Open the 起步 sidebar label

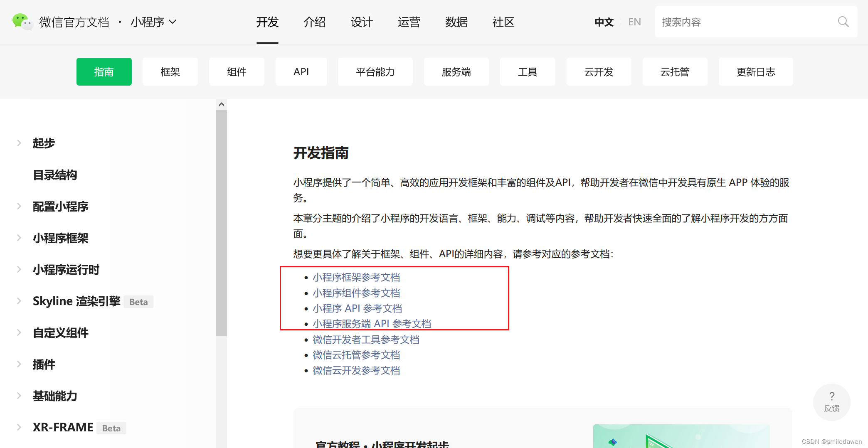coord(44,143)
